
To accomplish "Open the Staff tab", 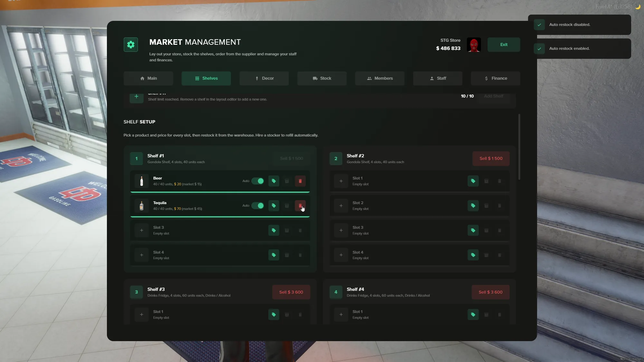I will point(438,78).
